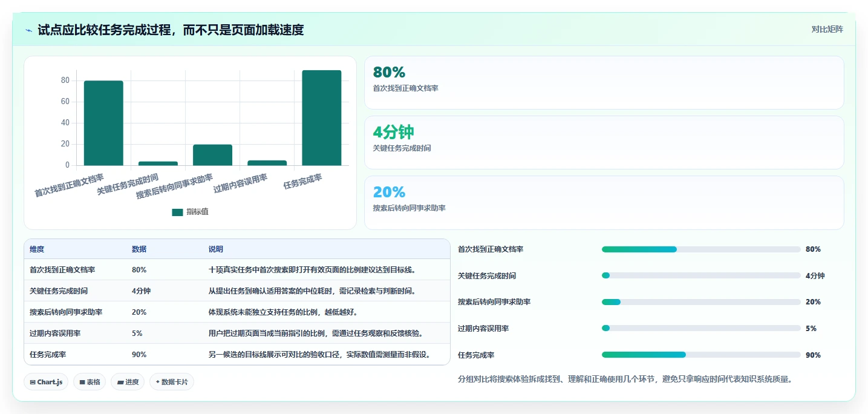The height and width of the screenshot is (414, 868).
Task: Click the icon inside the 表格 chip
Action: point(82,383)
